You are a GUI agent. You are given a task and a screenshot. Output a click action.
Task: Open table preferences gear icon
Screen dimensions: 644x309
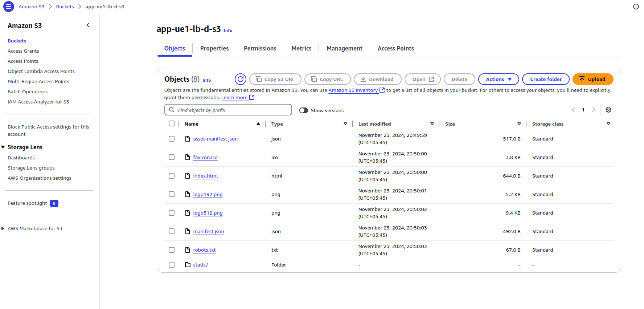[x=608, y=110]
